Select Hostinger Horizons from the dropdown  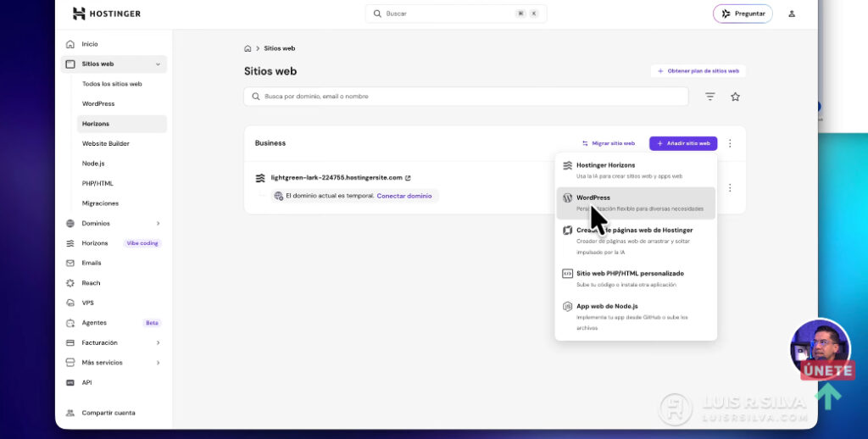click(636, 170)
